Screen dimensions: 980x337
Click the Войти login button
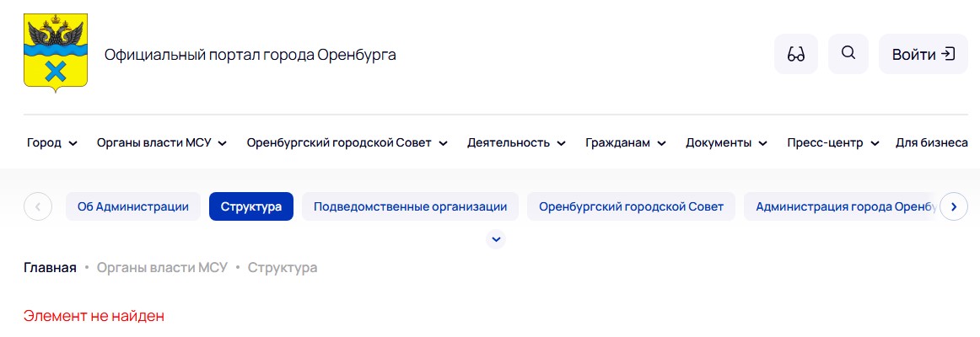(x=923, y=55)
